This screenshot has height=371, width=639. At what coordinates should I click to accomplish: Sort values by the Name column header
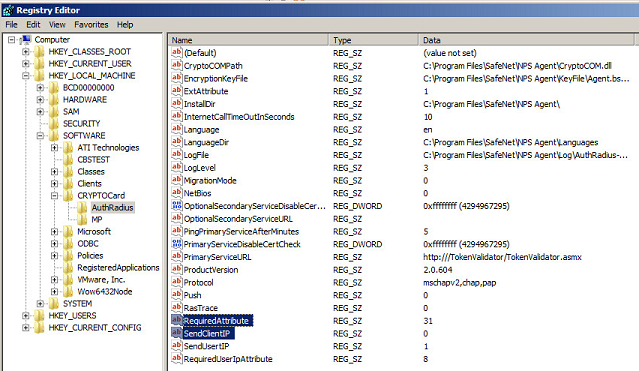[x=248, y=40]
